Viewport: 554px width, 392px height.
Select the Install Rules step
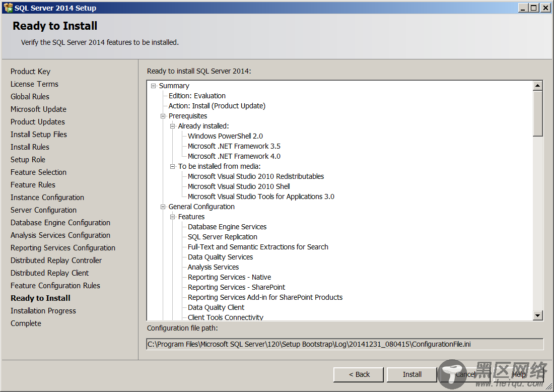click(x=30, y=147)
